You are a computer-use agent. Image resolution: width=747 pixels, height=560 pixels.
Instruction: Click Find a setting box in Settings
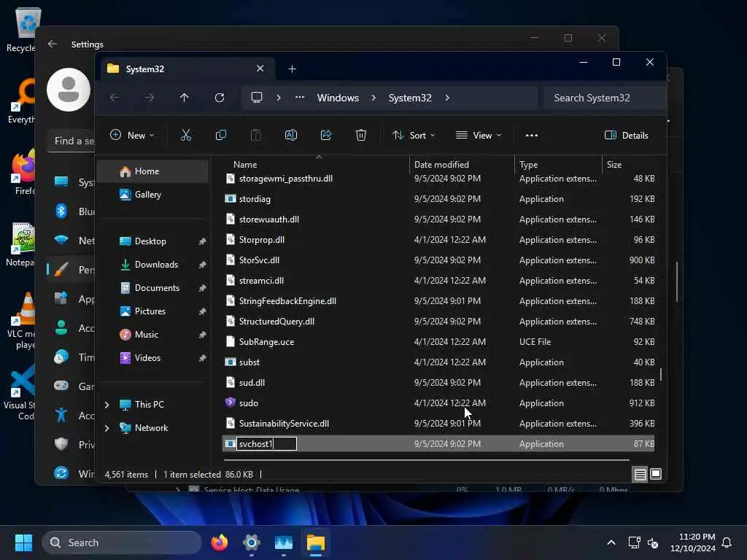71,141
